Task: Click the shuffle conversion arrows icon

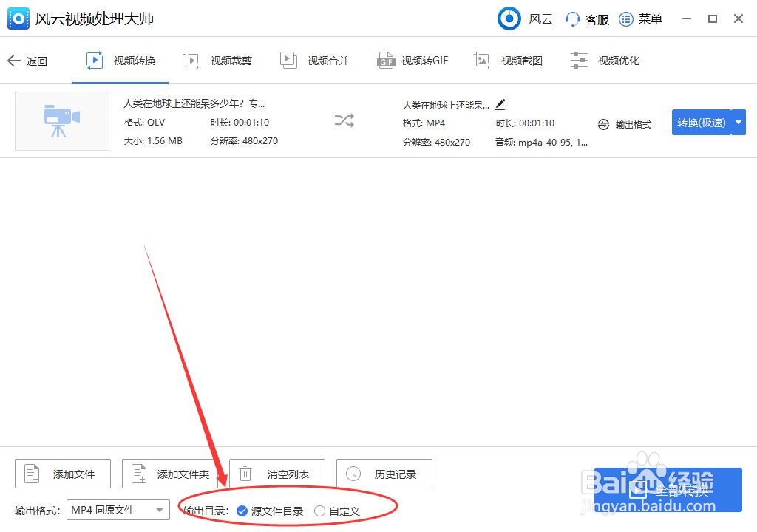Action: tap(344, 120)
